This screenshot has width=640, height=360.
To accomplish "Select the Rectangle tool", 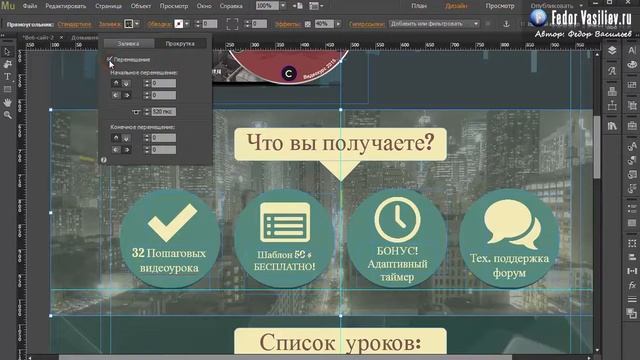I will 7,89.
